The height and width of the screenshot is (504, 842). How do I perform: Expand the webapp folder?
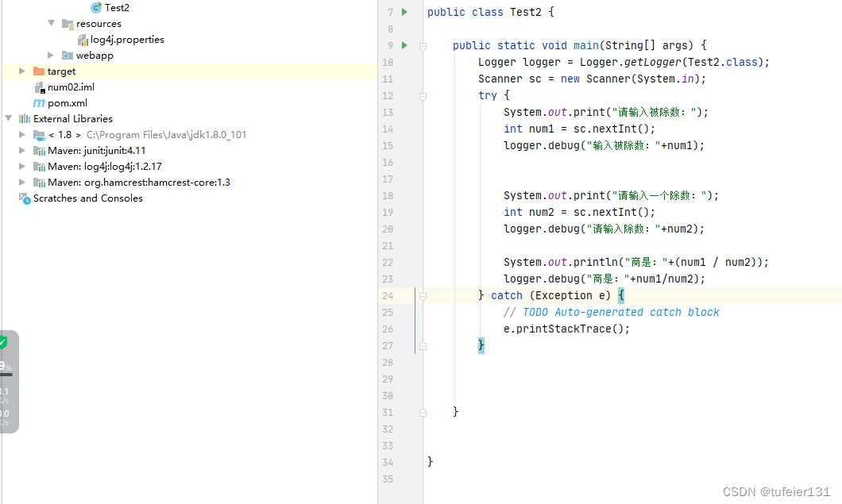tap(50, 55)
